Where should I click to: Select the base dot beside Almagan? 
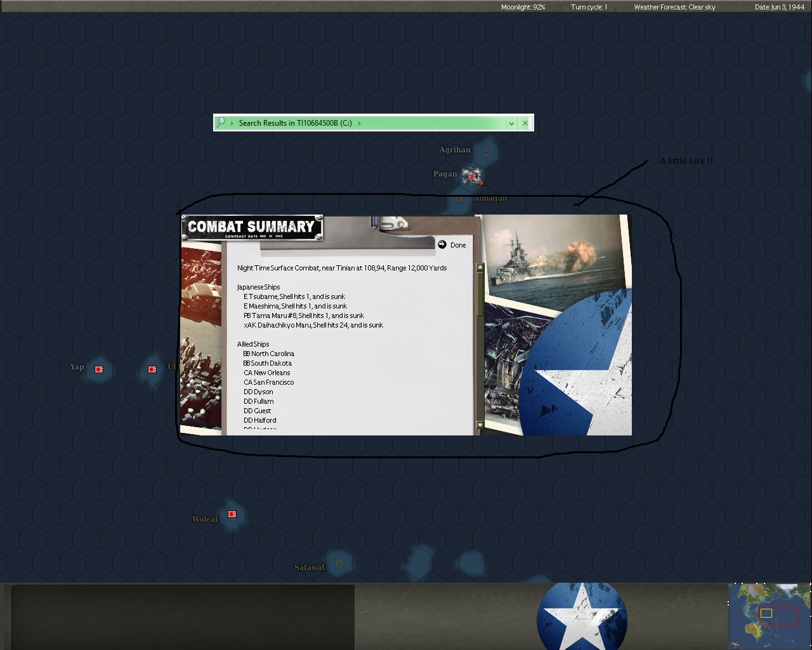coord(459,200)
